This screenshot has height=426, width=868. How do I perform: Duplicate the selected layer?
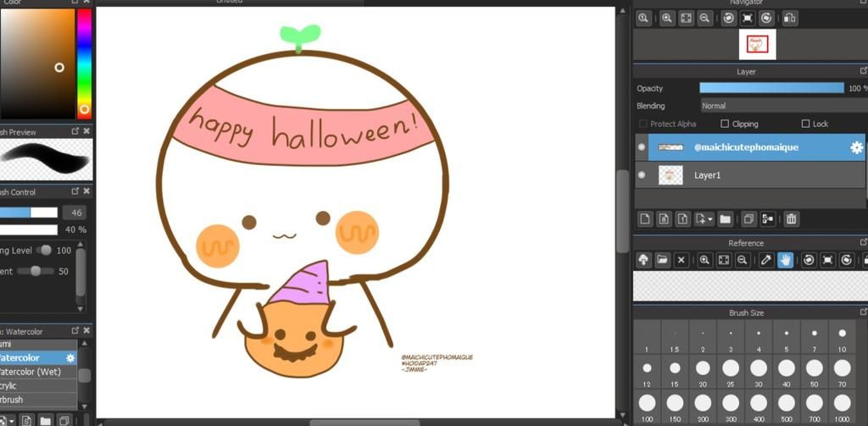(x=748, y=219)
